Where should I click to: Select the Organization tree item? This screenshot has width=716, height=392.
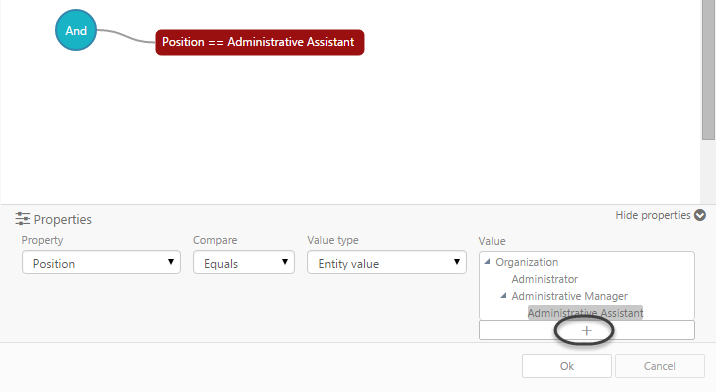point(526,262)
